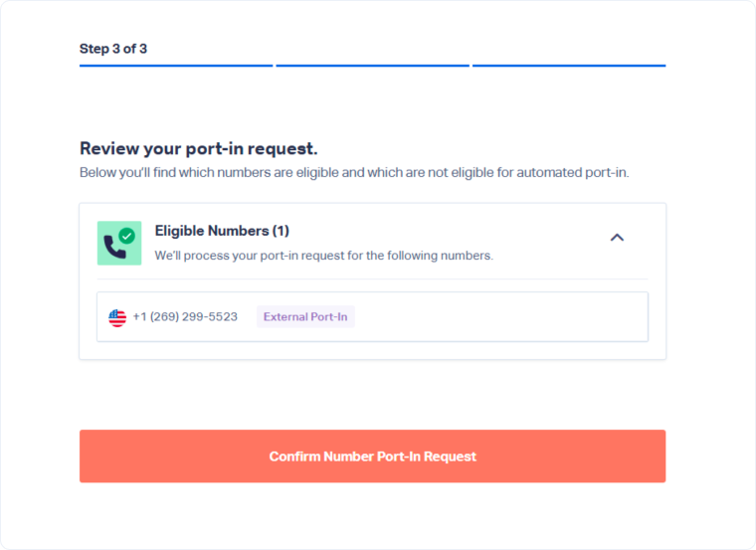The height and width of the screenshot is (550, 756).
Task: Click the Eligible Numbers (1) title
Action: pos(222,231)
